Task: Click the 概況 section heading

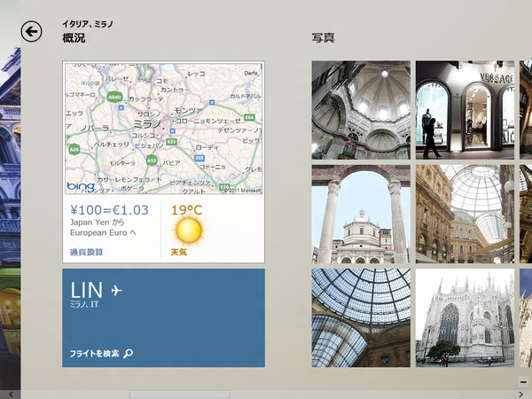Action: pos(74,37)
